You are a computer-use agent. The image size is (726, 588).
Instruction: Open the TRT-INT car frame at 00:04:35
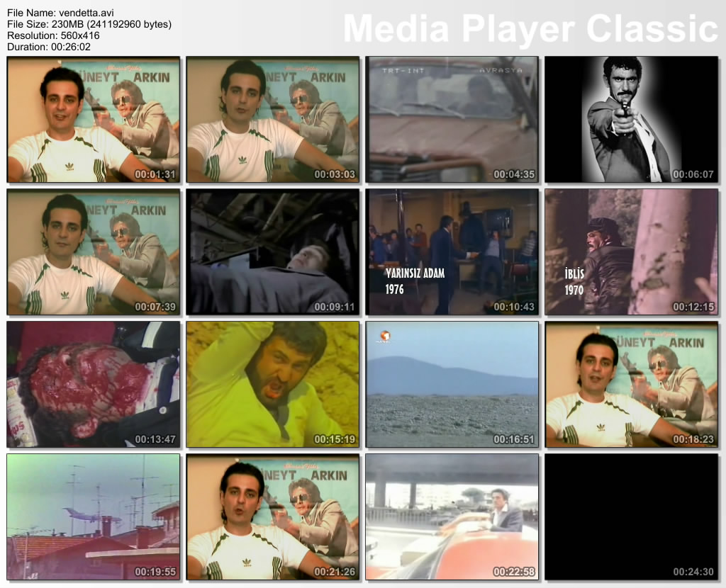452,120
